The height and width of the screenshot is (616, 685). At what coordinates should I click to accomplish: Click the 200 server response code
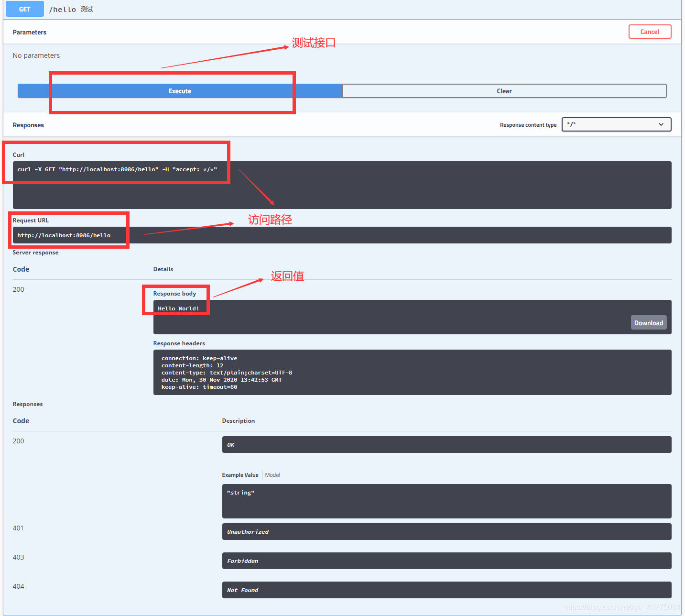(18, 289)
